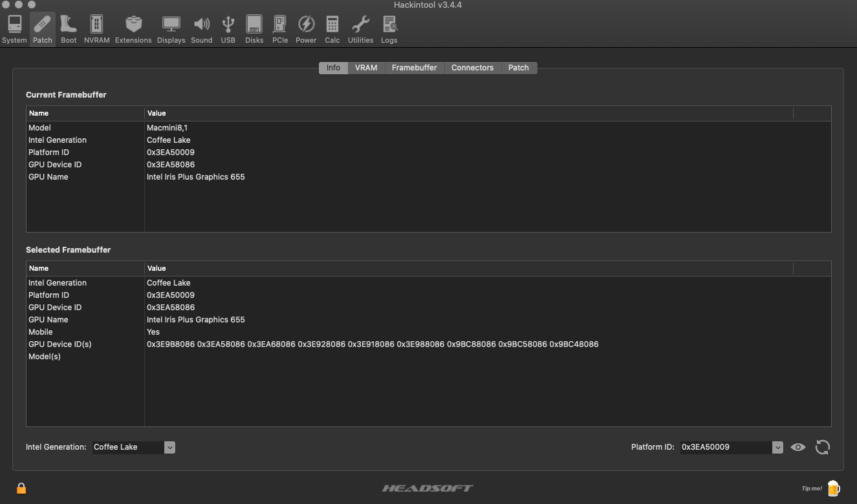
Task: Select the Model(s) row
Action: [x=428, y=357]
